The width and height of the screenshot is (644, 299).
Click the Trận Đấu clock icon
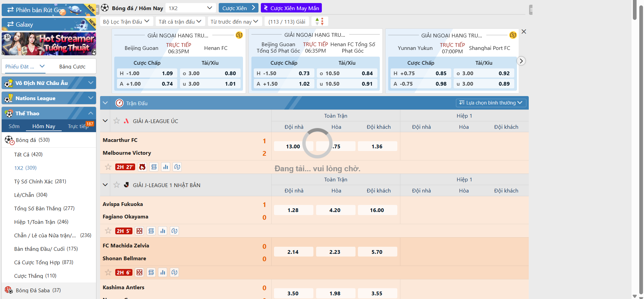(x=119, y=103)
